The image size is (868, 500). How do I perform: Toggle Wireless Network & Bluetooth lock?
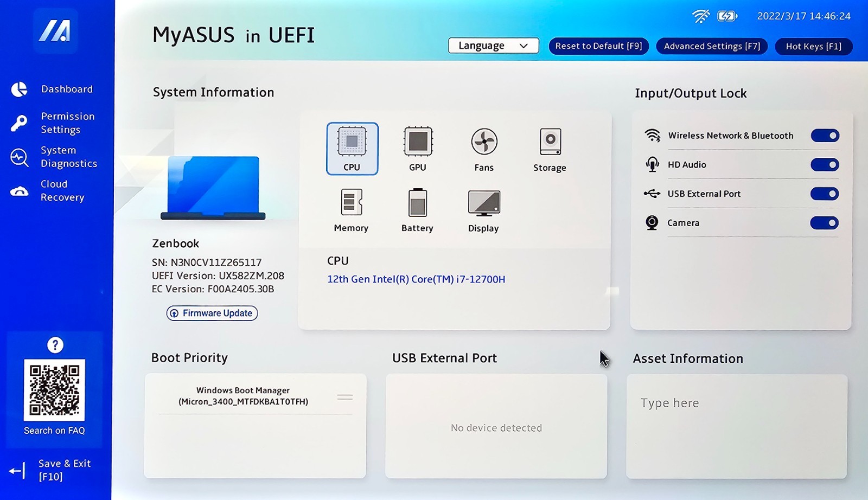tap(825, 136)
